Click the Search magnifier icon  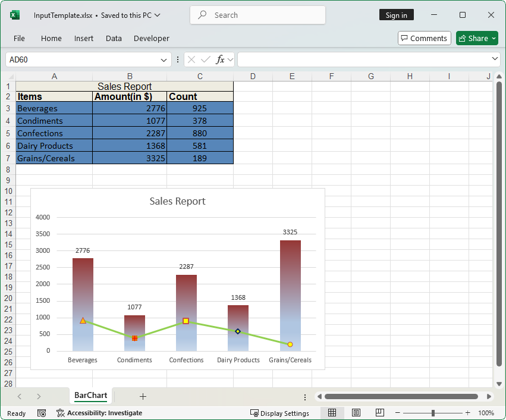pyautogui.click(x=201, y=15)
